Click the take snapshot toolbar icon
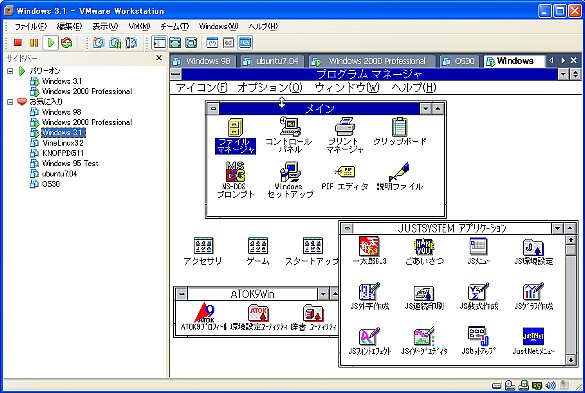 98,43
